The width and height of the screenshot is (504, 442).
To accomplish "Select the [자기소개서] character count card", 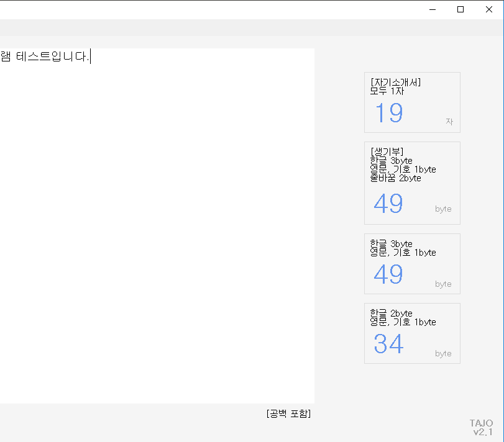I will click(x=412, y=102).
